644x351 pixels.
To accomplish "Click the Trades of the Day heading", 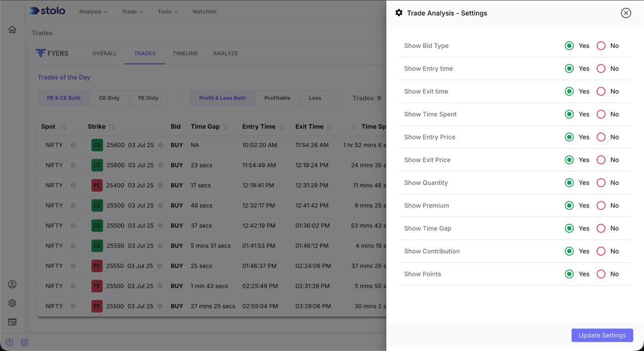I will (64, 78).
